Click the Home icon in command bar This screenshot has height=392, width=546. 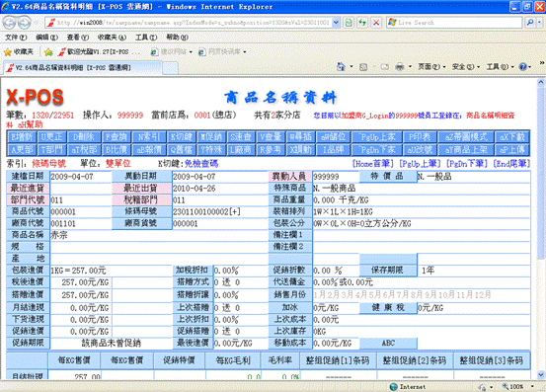(x=341, y=66)
